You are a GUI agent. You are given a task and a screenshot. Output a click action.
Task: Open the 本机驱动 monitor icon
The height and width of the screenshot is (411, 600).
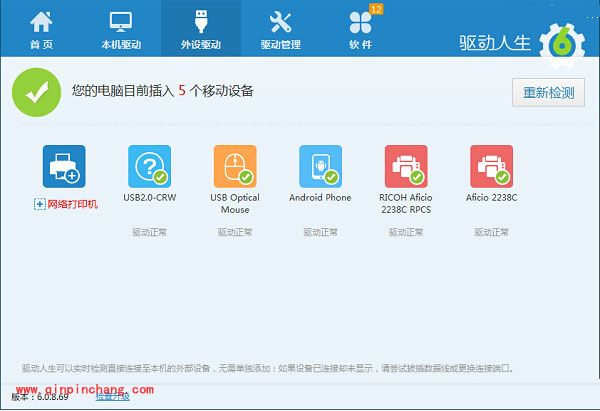tap(121, 22)
